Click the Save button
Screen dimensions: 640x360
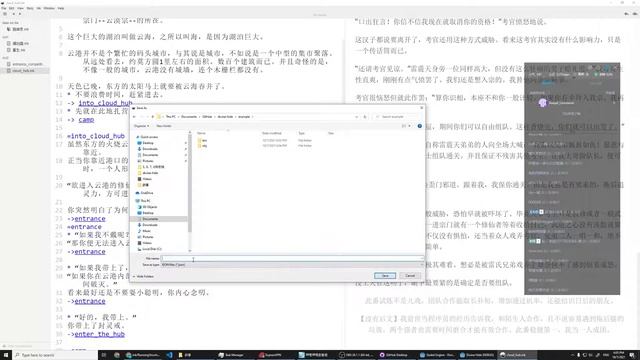pyautogui.click(x=385, y=276)
